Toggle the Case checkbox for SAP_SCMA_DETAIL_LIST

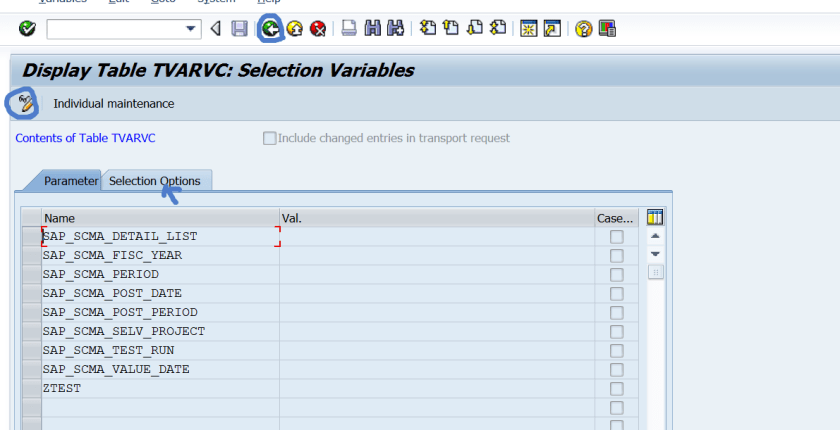[x=616, y=237]
